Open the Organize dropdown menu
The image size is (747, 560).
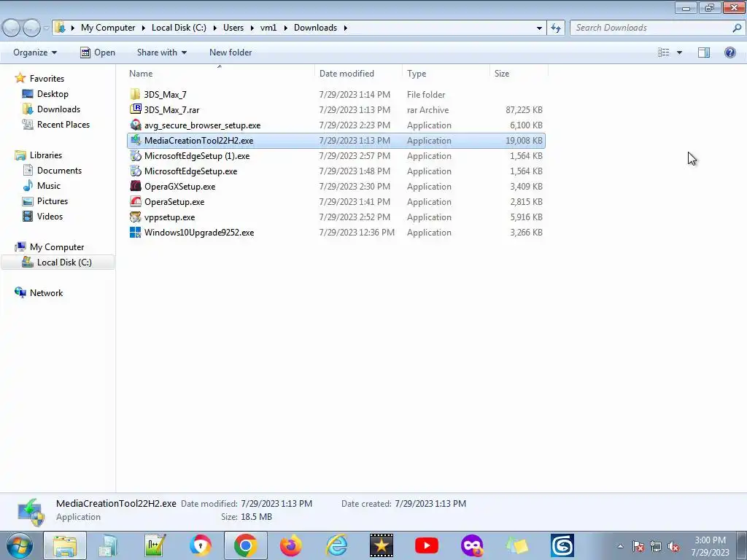[x=35, y=52]
